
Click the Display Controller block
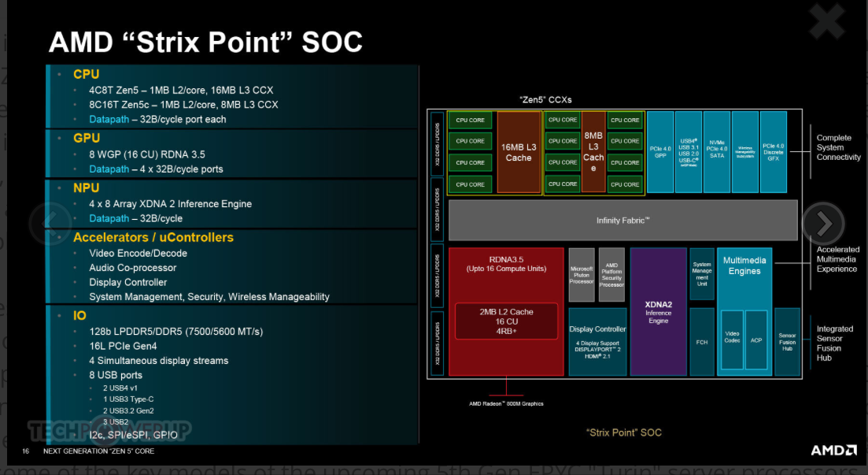pyautogui.click(x=597, y=341)
